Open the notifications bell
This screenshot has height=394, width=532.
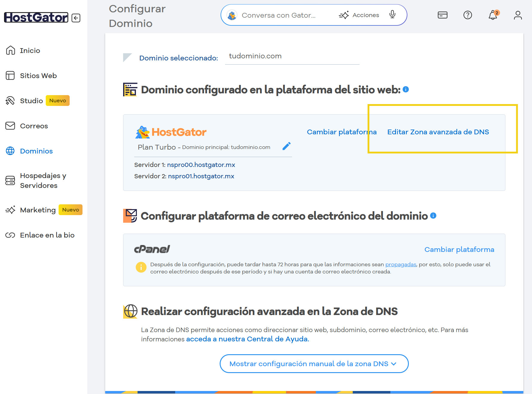coord(493,15)
